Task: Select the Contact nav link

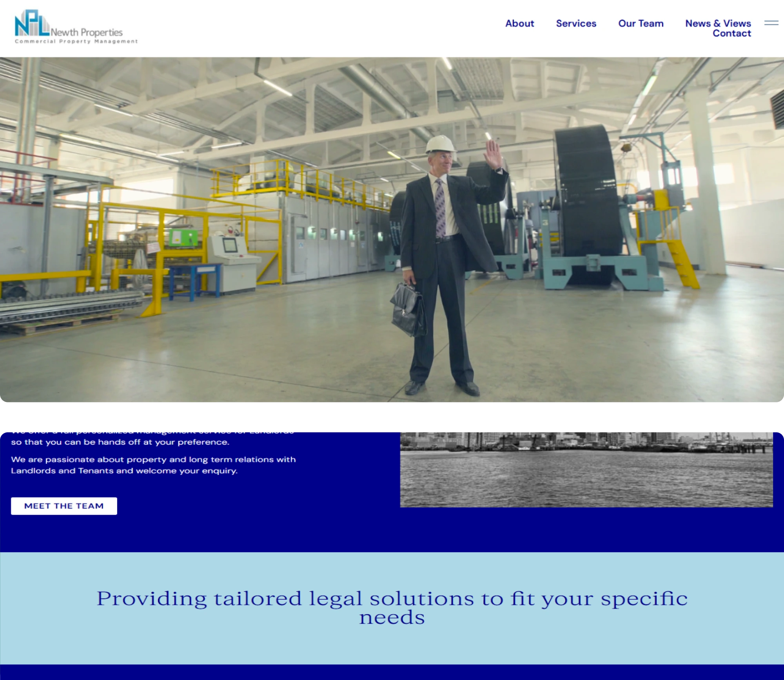Action: (x=731, y=33)
